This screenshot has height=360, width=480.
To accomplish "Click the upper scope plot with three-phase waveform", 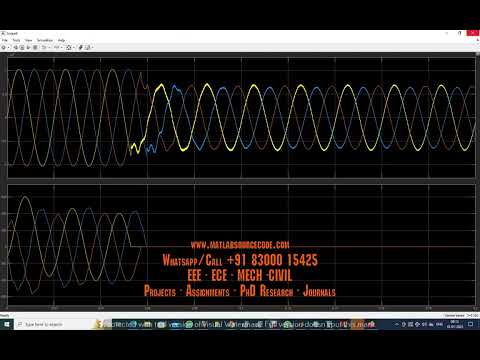I will [241, 117].
